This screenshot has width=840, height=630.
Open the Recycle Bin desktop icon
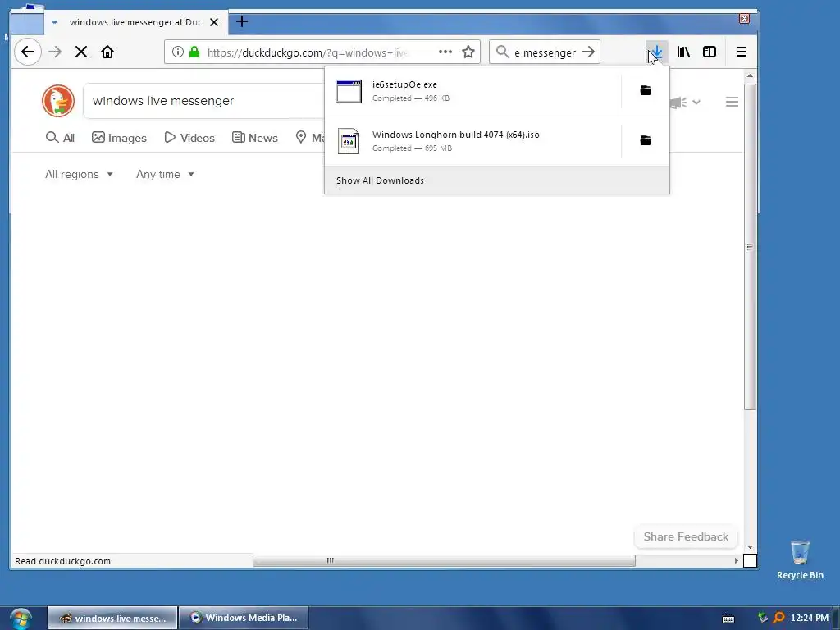[x=800, y=559]
